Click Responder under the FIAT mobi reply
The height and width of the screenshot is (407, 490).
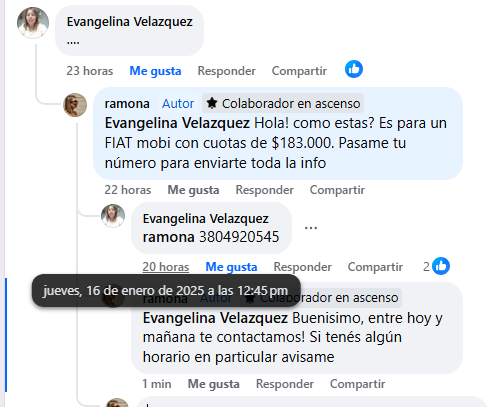(265, 190)
